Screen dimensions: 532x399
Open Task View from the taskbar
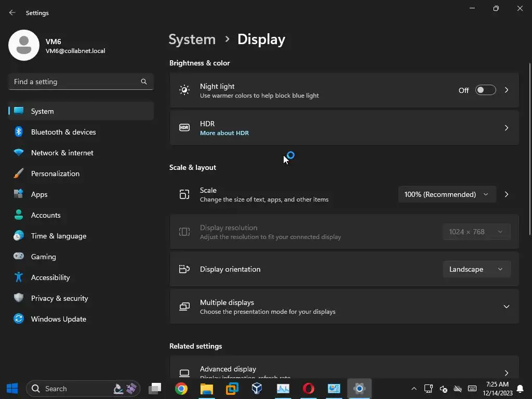click(155, 389)
